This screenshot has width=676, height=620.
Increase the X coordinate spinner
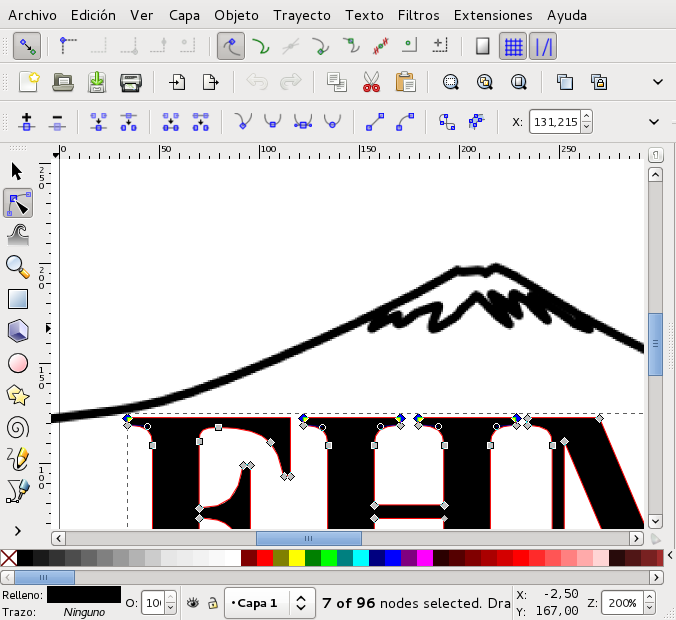[586, 116]
